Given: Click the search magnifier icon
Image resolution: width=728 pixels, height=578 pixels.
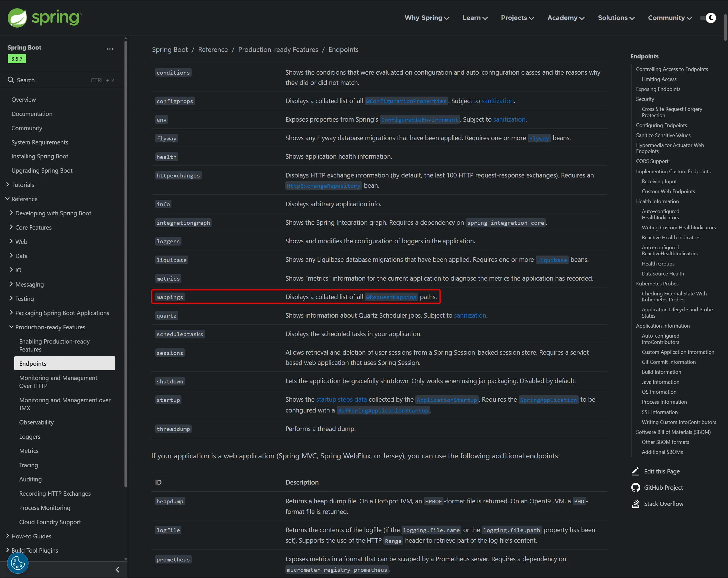Looking at the screenshot, I should [x=11, y=80].
